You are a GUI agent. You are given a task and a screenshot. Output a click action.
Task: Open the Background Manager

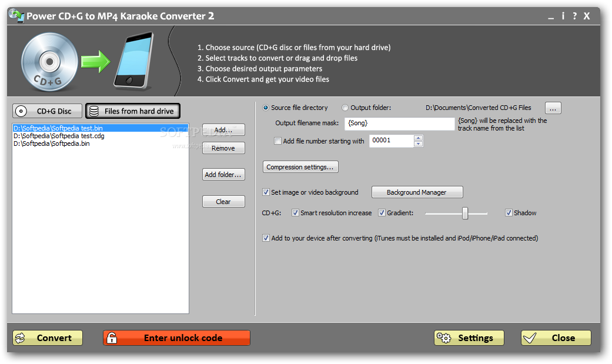point(417,192)
